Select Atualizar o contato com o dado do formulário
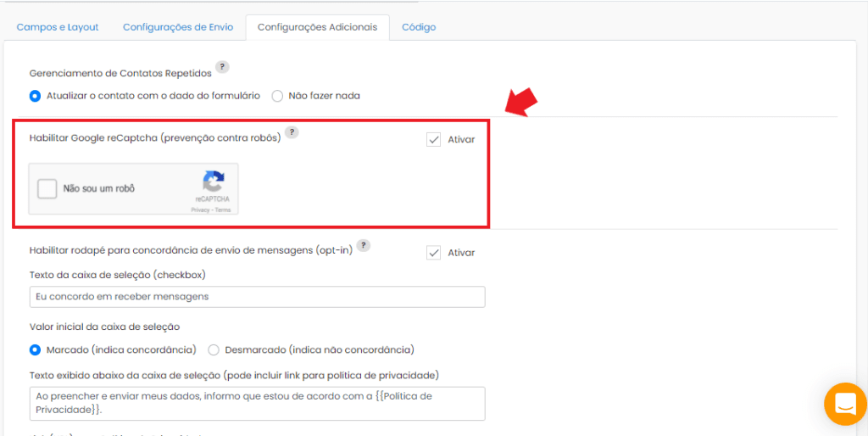This screenshot has height=436, width=868. tap(35, 96)
